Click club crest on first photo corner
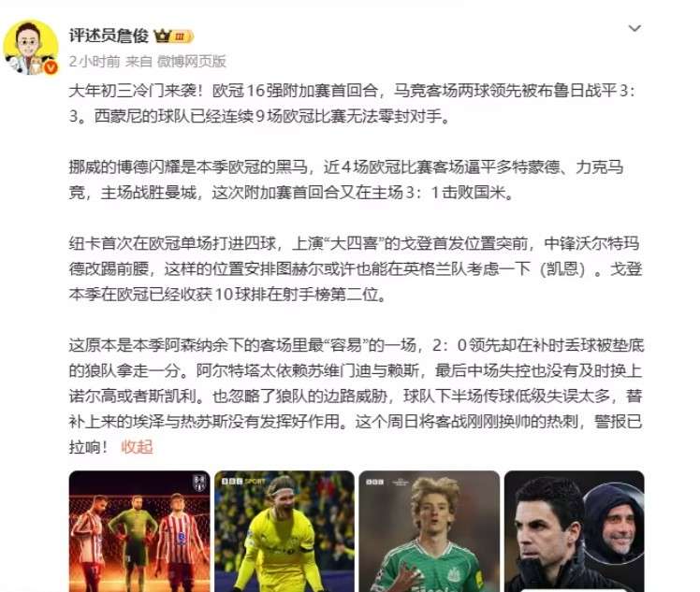This screenshot has height=592, width=700. point(199,483)
